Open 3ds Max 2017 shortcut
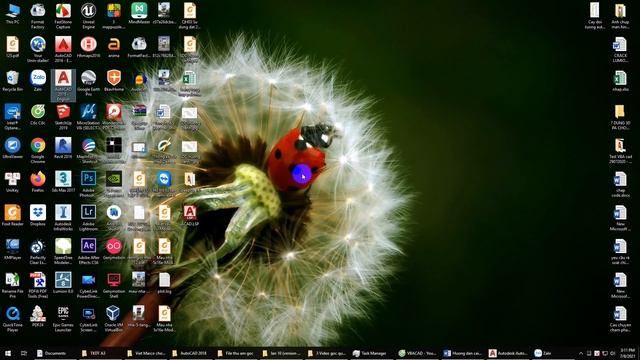This screenshot has width=640, height=360. click(63, 182)
